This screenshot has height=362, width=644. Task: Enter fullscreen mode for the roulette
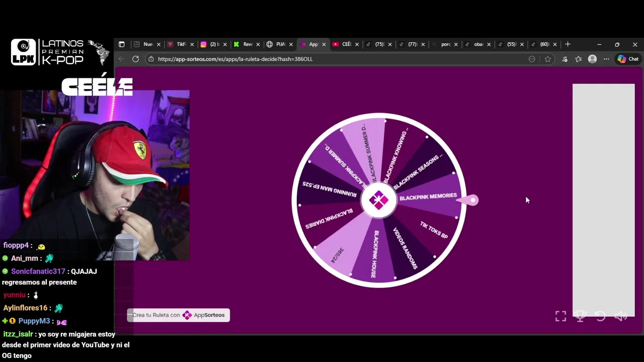[560, 316]
